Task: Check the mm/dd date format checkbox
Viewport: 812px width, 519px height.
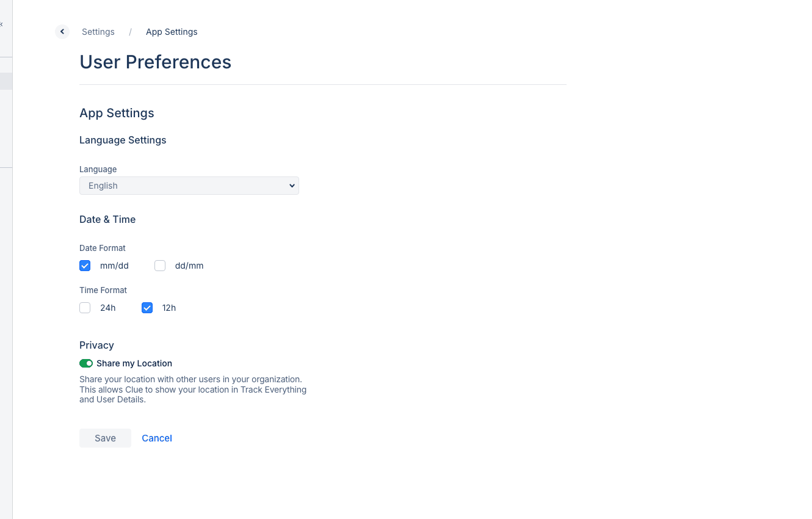Action: click(x=85, y=266)
